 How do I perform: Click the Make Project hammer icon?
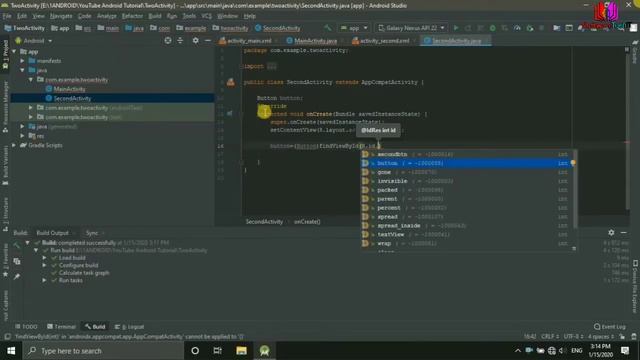coord(327,28)
